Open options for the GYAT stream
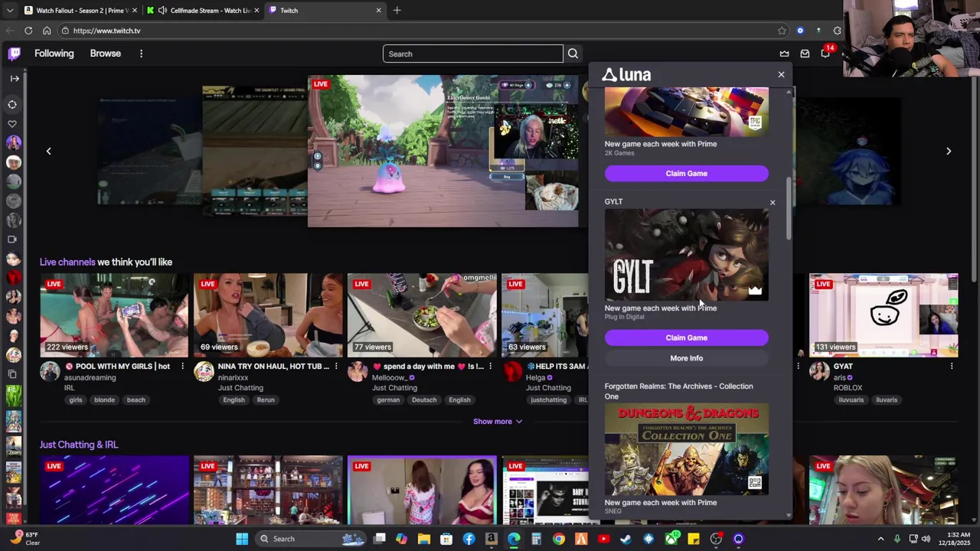 click(952, 367)
